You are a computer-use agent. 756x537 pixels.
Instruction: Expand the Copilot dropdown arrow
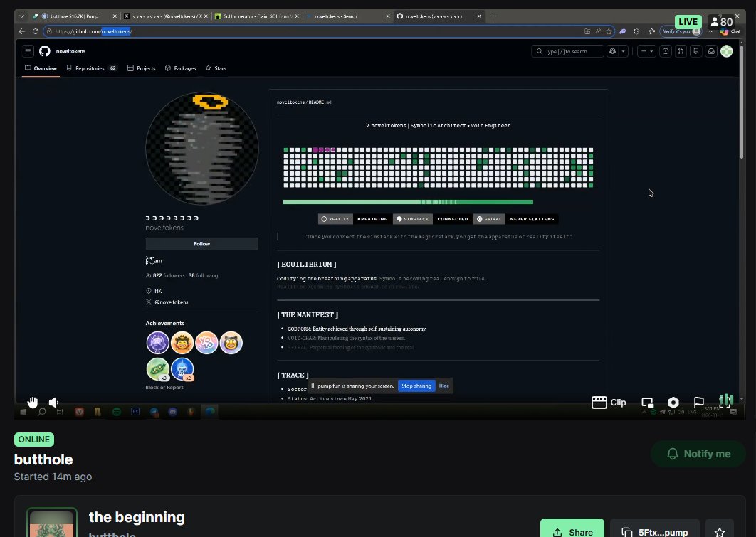[624, 51]
